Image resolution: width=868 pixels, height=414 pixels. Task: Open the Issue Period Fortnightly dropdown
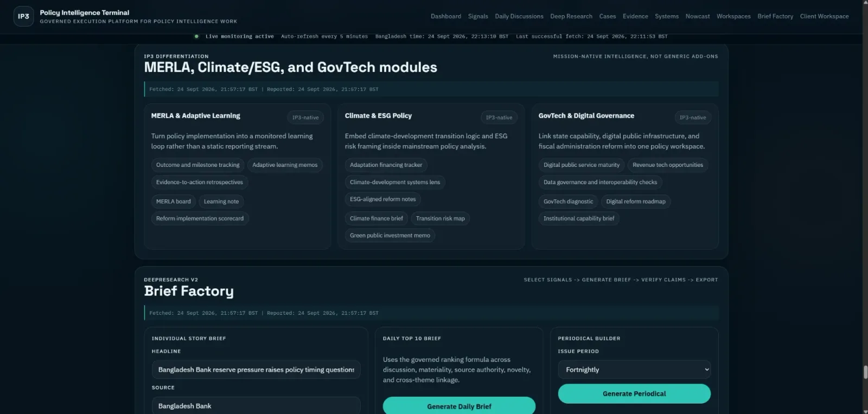tap(634, 370)
